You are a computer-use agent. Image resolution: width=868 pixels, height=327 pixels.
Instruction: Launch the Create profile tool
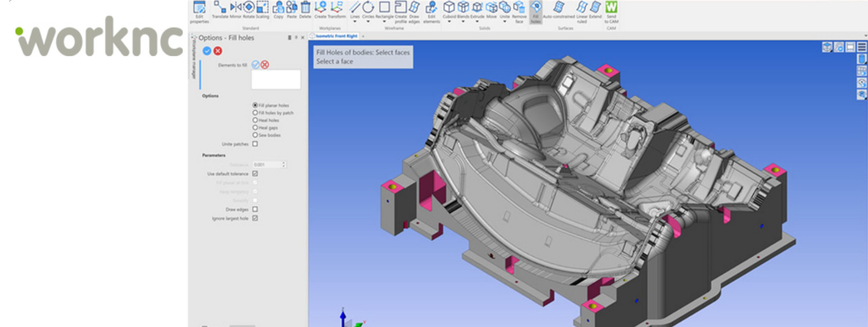pos(401,12)
